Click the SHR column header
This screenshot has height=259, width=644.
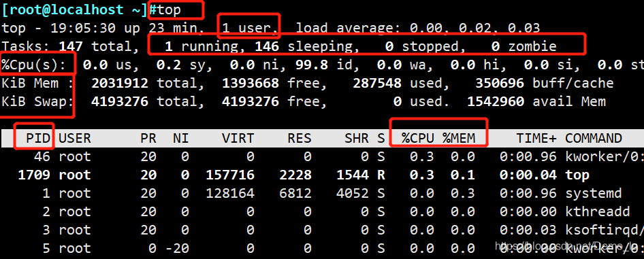(x=357, y=138)
